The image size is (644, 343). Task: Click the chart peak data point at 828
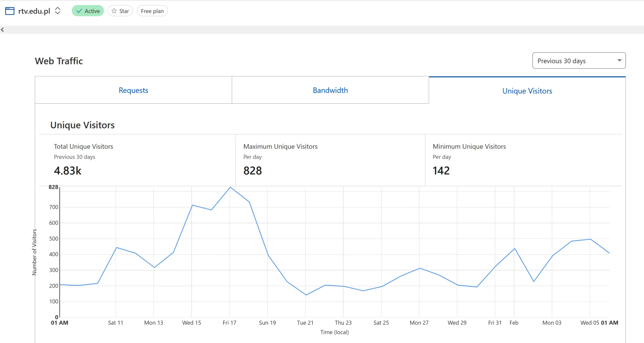click(x=230, y=187)
